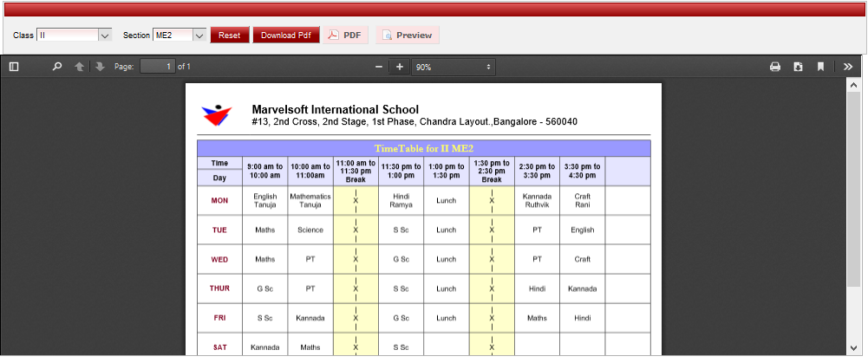
Task: Download the PDF using viewer toolbar icon
Action: tap(798, 67)
